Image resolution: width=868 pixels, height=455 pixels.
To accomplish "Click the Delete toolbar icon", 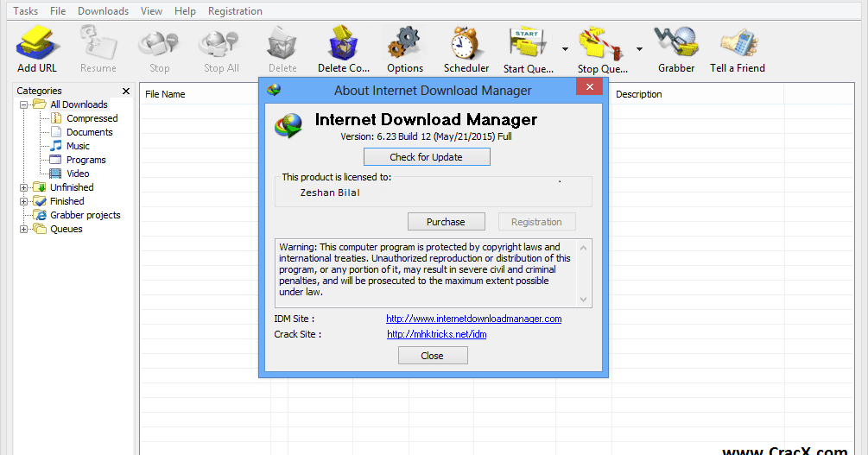I will [282, 44].
